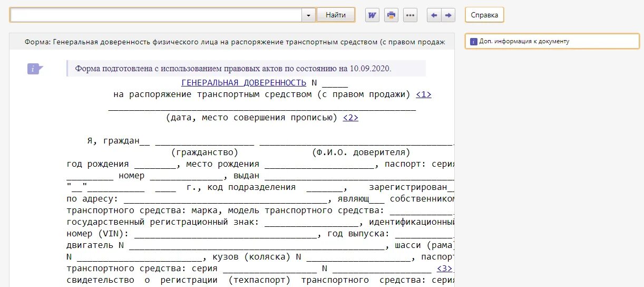Screen dimensions: 644x287
Task: Open ГЕНЕРАЛЬНАЯ ДОВЕРЕННОСТЬ link
Action: click(243, 83)
